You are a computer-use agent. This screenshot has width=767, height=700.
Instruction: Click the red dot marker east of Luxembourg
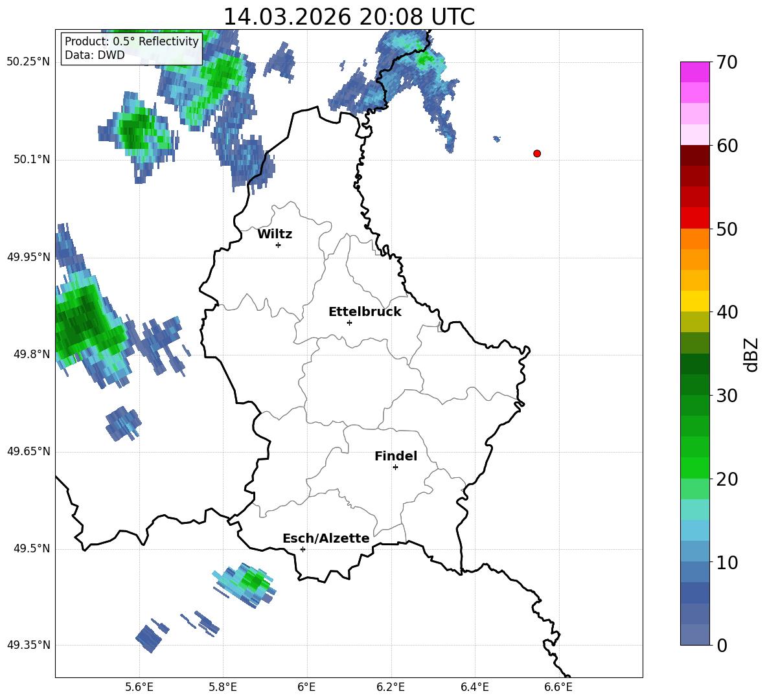pos(537,153)
